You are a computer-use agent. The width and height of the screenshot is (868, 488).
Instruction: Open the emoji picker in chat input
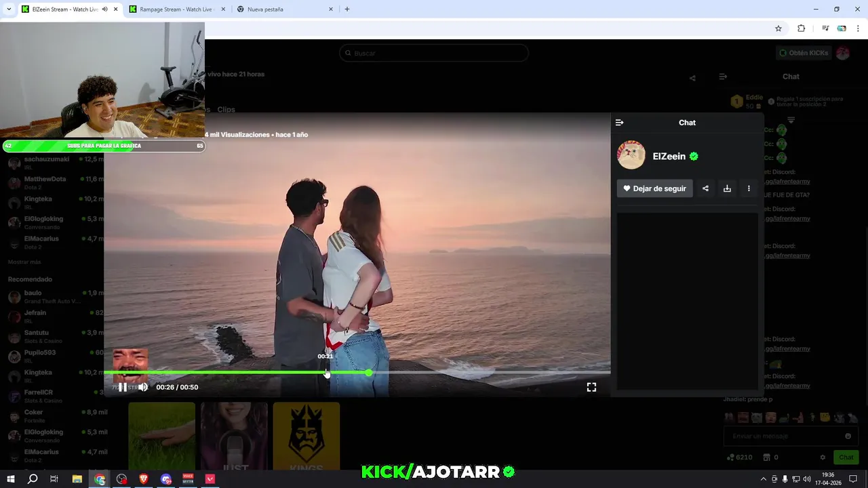[x=848, y=436]
